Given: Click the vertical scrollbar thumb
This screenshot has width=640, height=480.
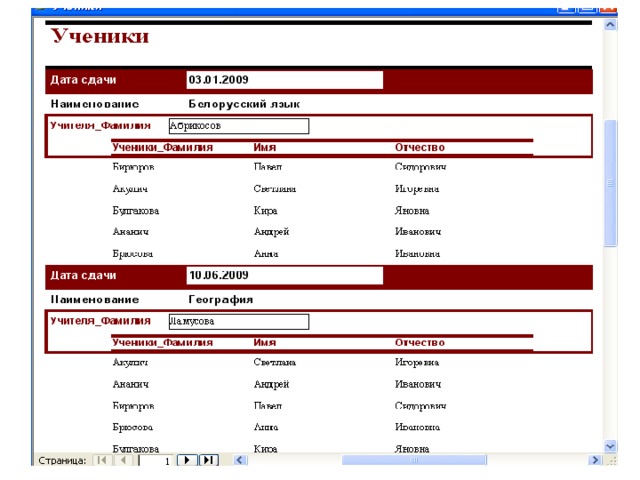Looking at the screenshot, I should pyautogui.click(x=610, y=183).
